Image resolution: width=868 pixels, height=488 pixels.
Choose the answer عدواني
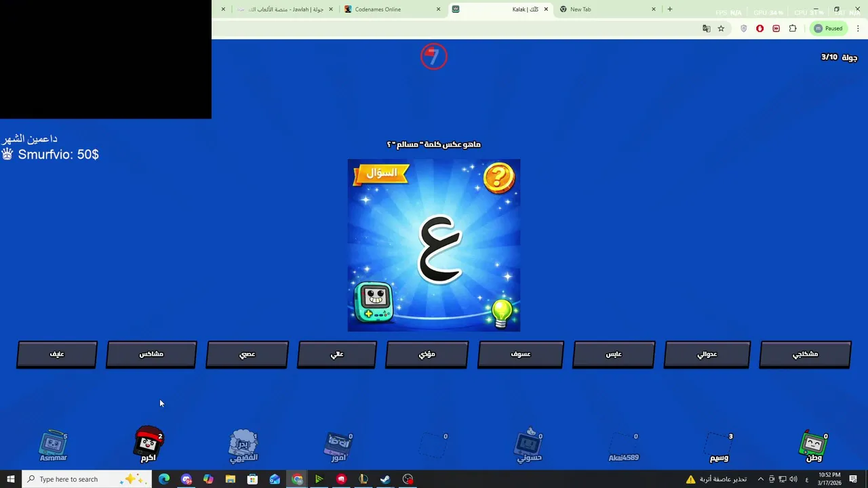(707, 354)
